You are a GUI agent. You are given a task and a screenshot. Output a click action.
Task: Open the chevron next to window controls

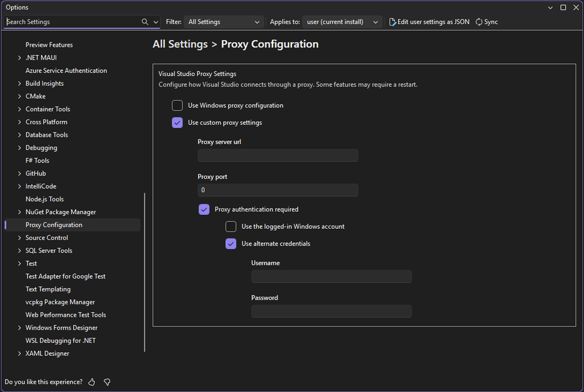point(550,7)
